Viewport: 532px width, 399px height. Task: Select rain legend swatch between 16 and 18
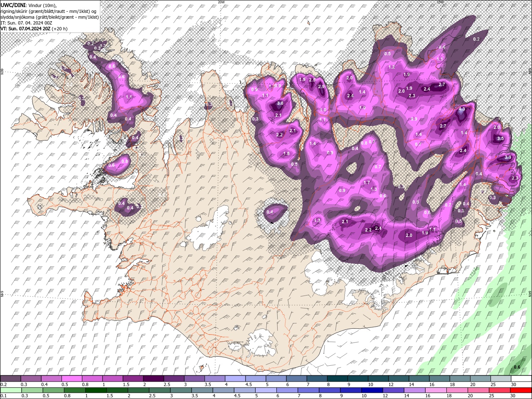[x=436, y=390]
